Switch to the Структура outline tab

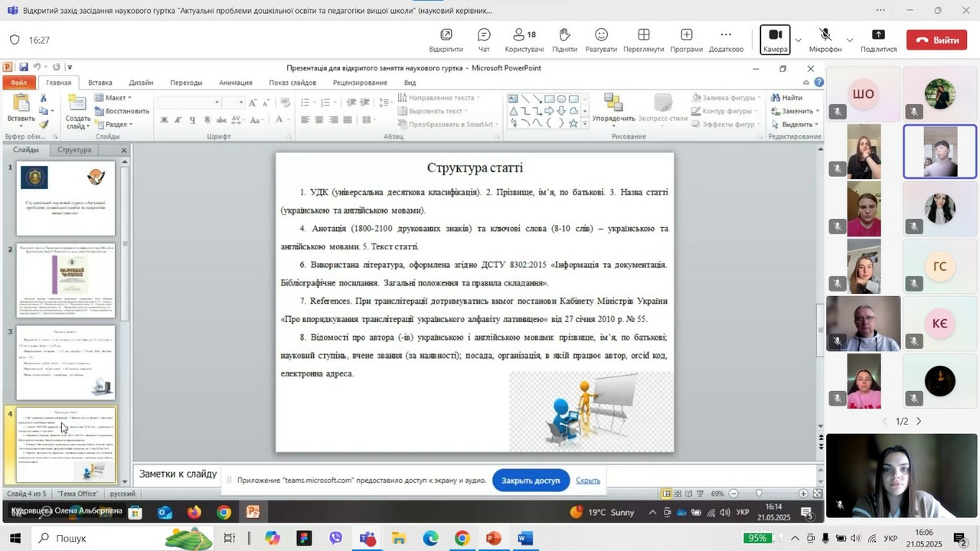(x=73, y=150)
